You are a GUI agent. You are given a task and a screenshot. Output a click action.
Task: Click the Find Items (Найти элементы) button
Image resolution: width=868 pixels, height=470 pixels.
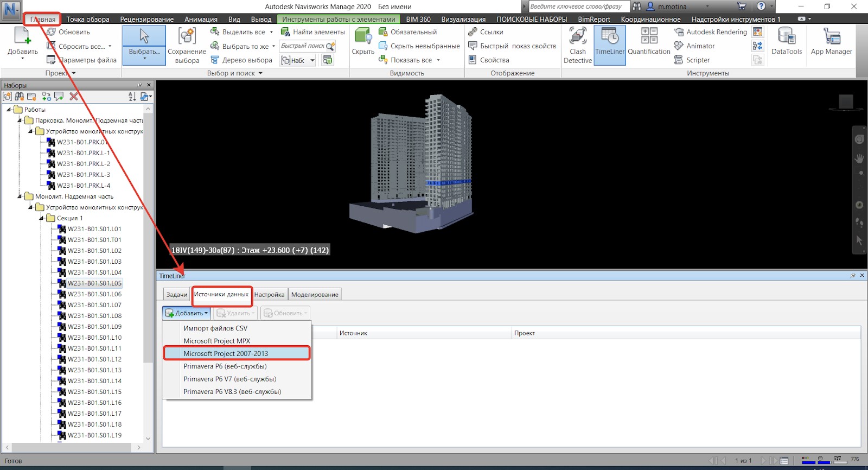[x=312, y=32]
